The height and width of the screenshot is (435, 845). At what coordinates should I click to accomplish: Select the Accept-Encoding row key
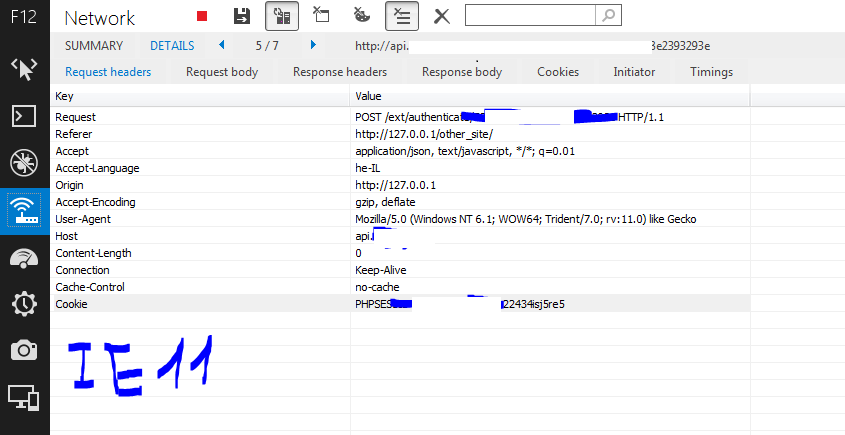(95, 202)
